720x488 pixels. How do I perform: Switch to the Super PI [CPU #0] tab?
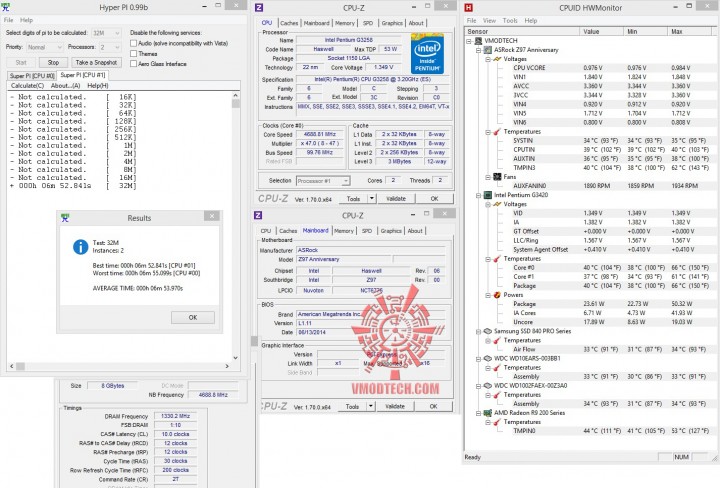pos(32,76)
